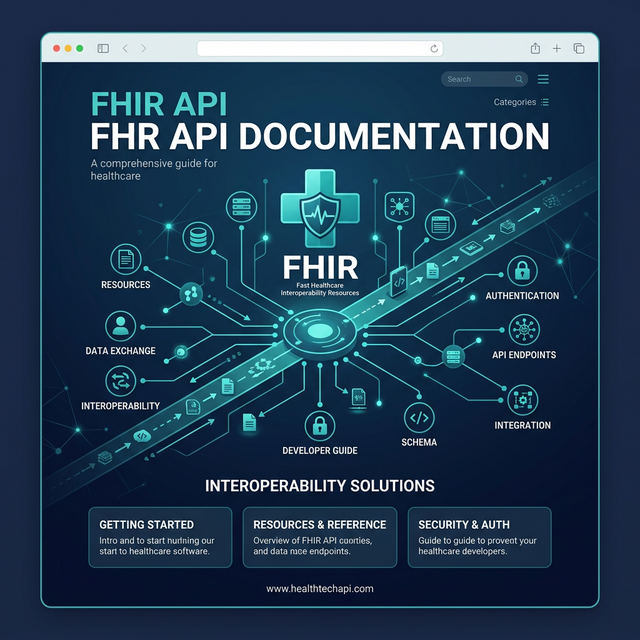This screenshot has width=640, height=640.
Task: Click the glowing central hub disc
Action: point(320,331)
